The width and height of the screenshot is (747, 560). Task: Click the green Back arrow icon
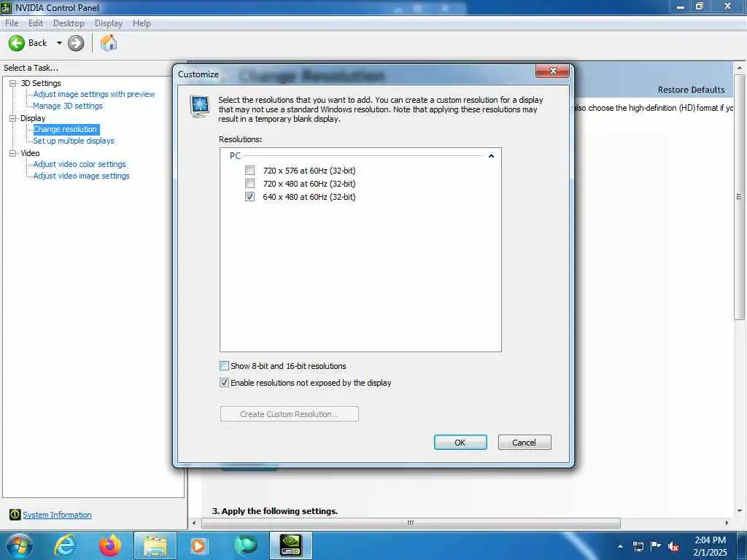pyautogui.click(x=16, y=43)
